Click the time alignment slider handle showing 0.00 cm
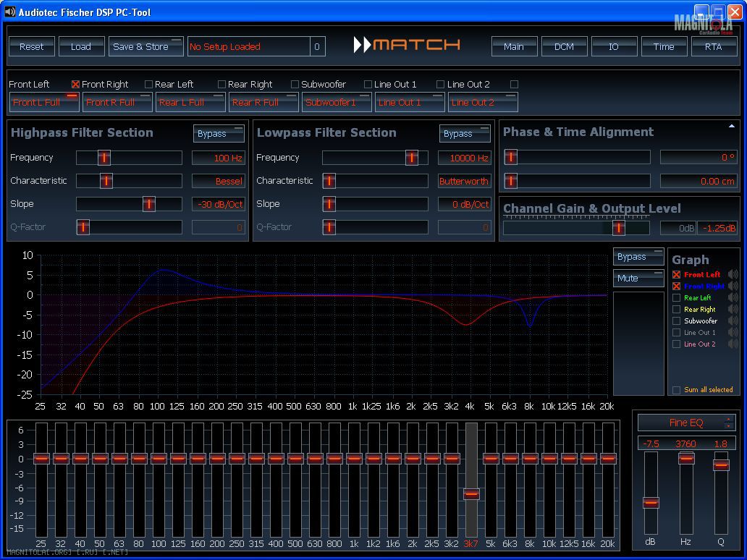 (x=511, y=180)
